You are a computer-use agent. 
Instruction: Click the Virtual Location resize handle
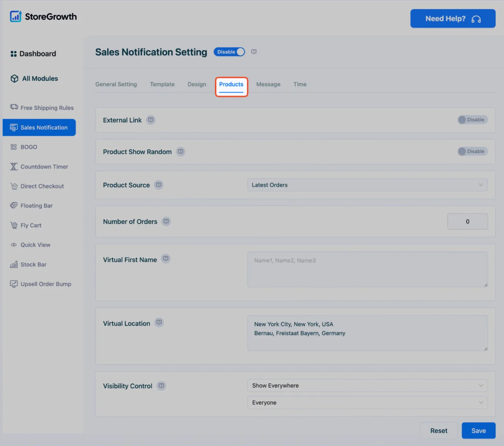[486, 349]
